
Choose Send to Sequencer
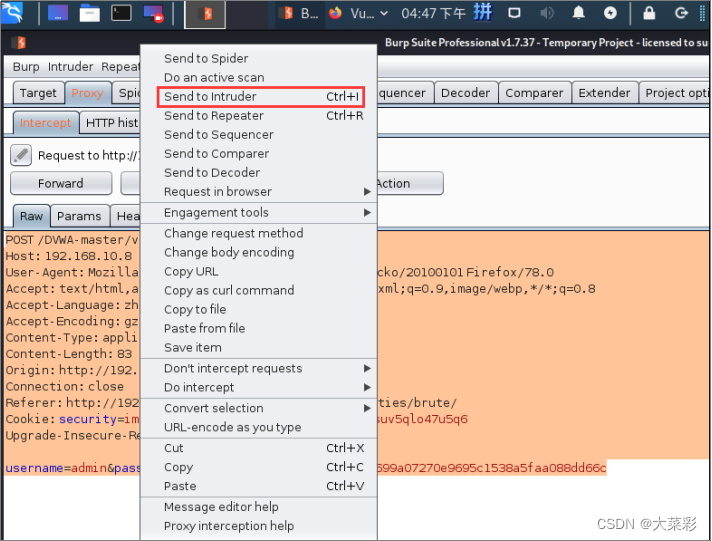pyautogui.click(x=259, y=135)
